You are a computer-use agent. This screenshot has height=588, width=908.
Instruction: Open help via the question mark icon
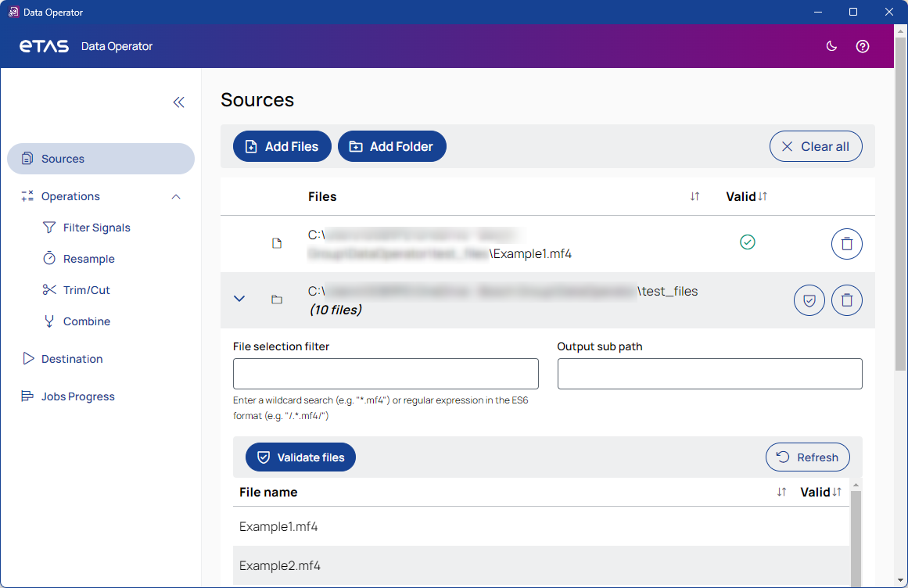point(863,46)
